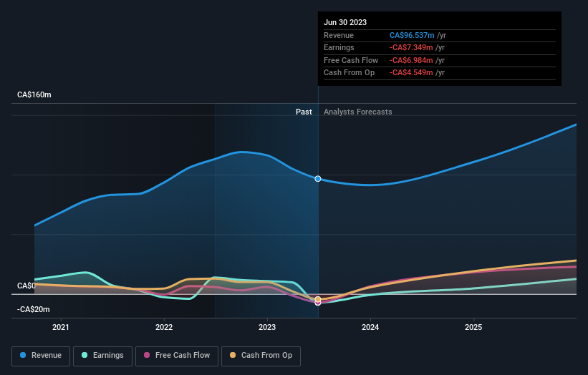Click the 2021 x-axis label
This screenshot has height=375, width=588.
[61, 328]
